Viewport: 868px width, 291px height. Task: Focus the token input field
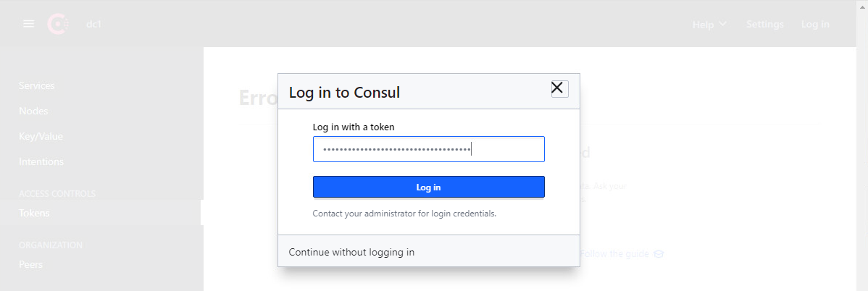(428, 150)
